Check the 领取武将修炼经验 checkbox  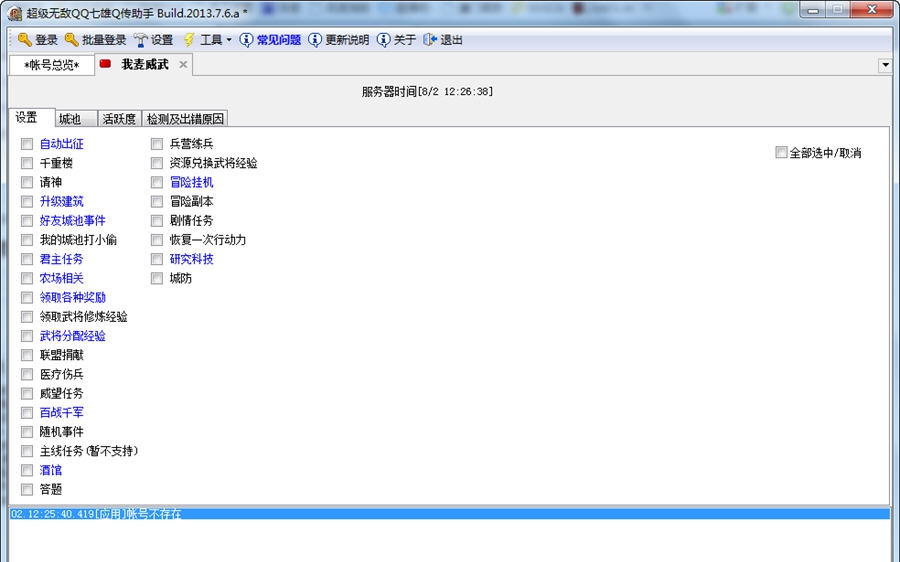(27, 316)
